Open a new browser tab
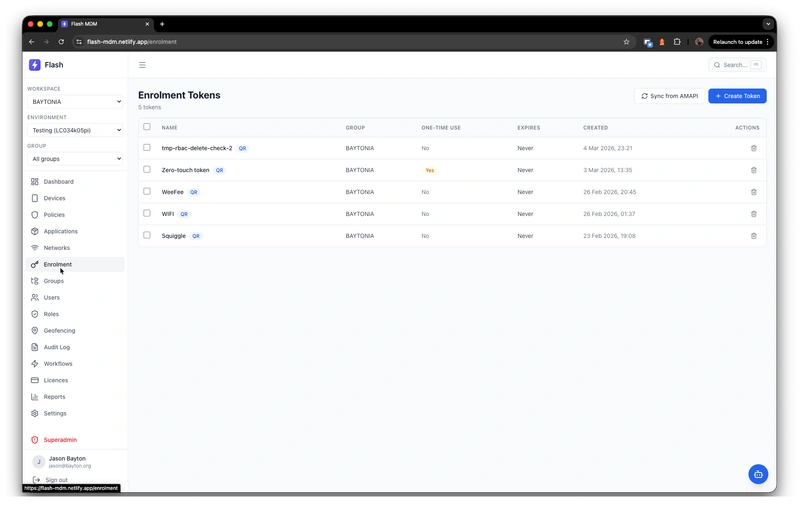Image resolution: width=800 pixels, height=523 pixels. [x=162, y=24]
